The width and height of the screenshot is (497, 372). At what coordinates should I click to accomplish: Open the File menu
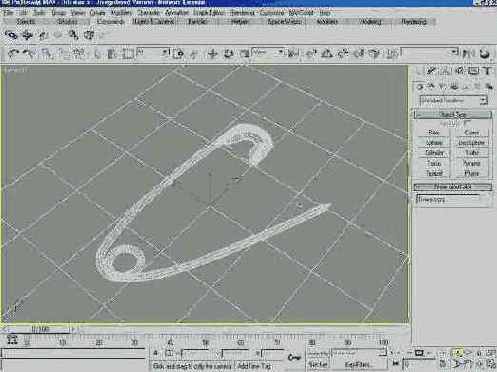pos(8,13)
